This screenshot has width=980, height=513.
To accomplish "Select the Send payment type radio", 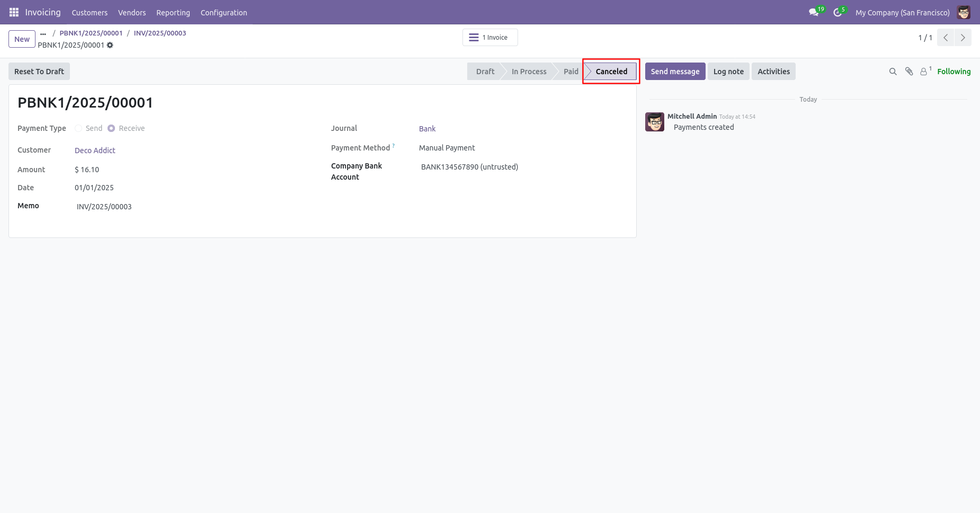I will tap(78, 128).
